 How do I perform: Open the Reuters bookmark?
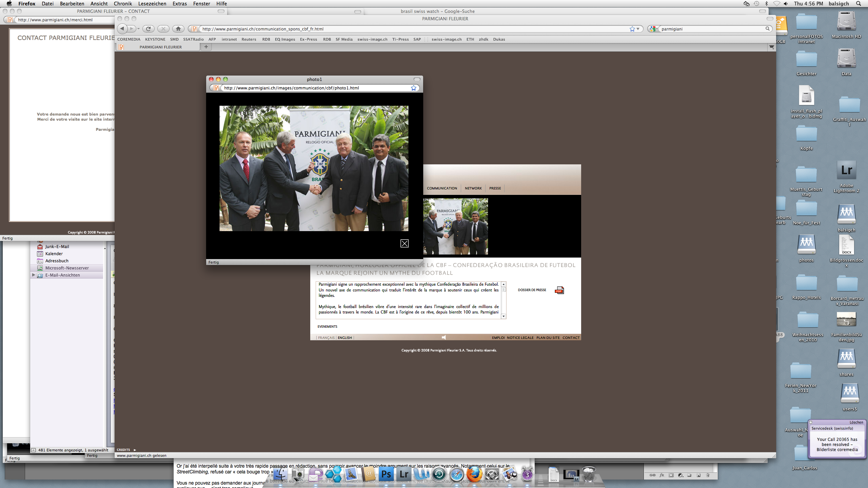click(249, 39)
